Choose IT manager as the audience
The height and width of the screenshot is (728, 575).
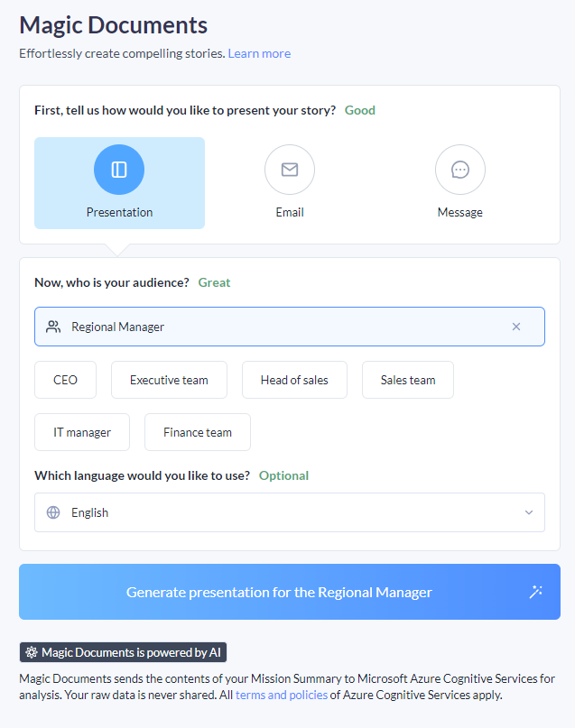point(82,432)
